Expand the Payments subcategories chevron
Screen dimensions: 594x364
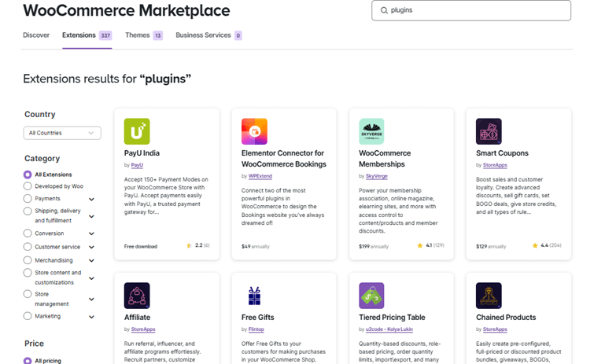point(91,199)
